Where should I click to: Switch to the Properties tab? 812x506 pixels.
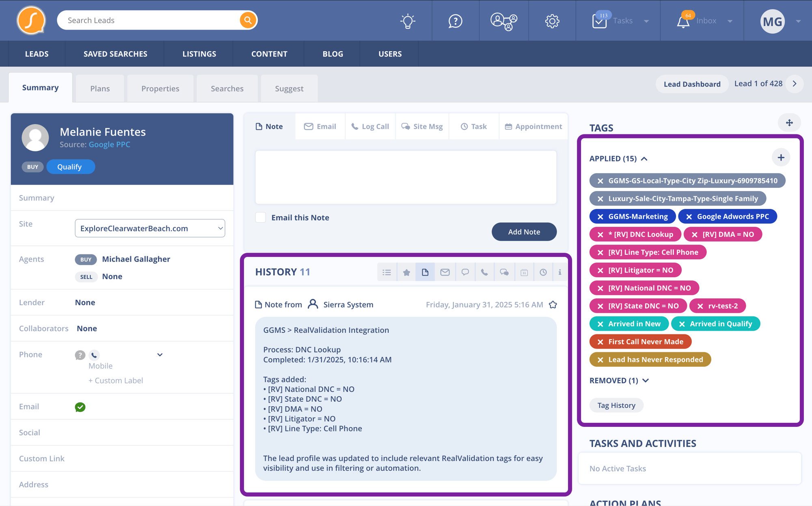pyautogui.click(x=160, y=88)
